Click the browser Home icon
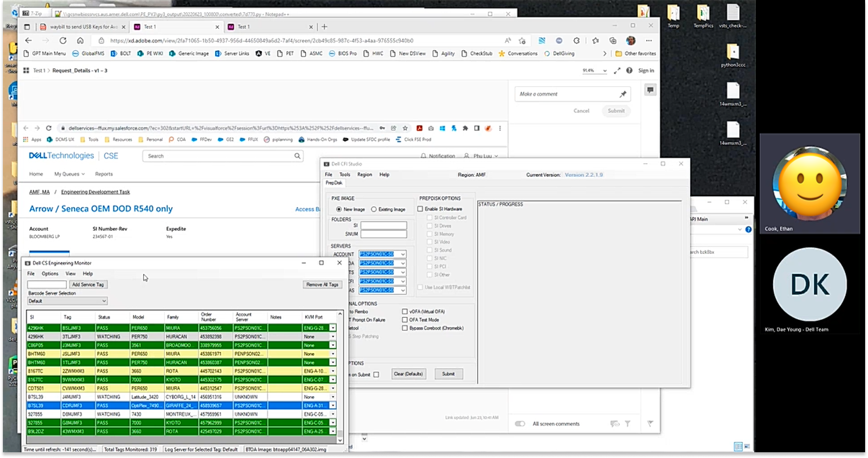This screenshot has width=868, height=458. pyautogui.click(x=80, y=41)
